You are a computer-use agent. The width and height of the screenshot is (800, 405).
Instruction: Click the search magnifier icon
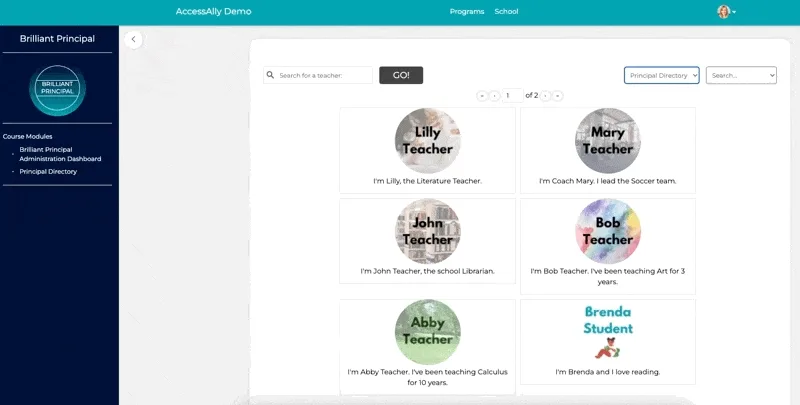point(270,75)
